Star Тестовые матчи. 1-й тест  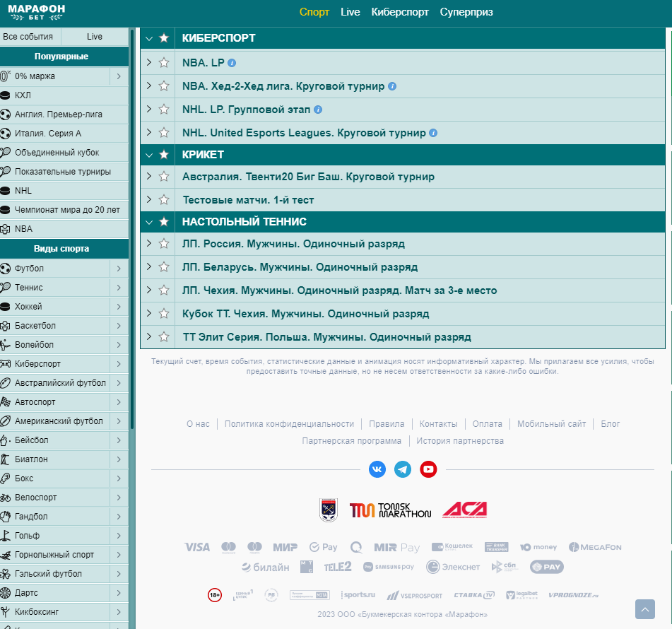[164, 199]
